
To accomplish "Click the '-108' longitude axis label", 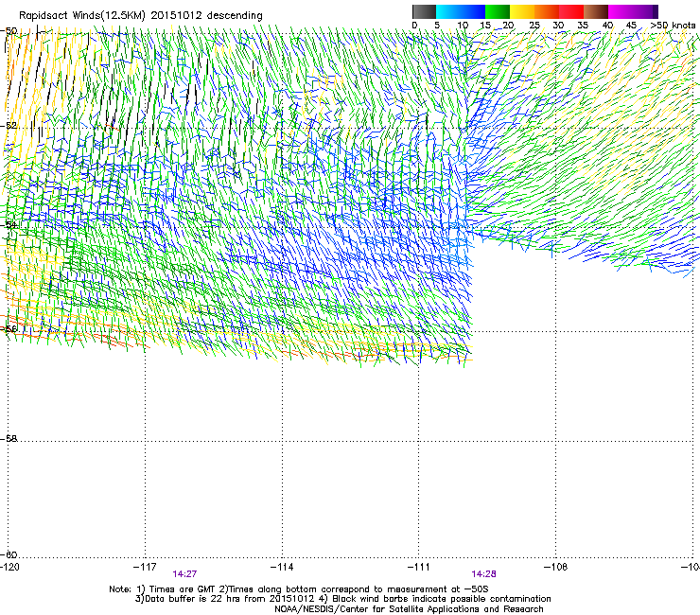I will tap(556, 567).
